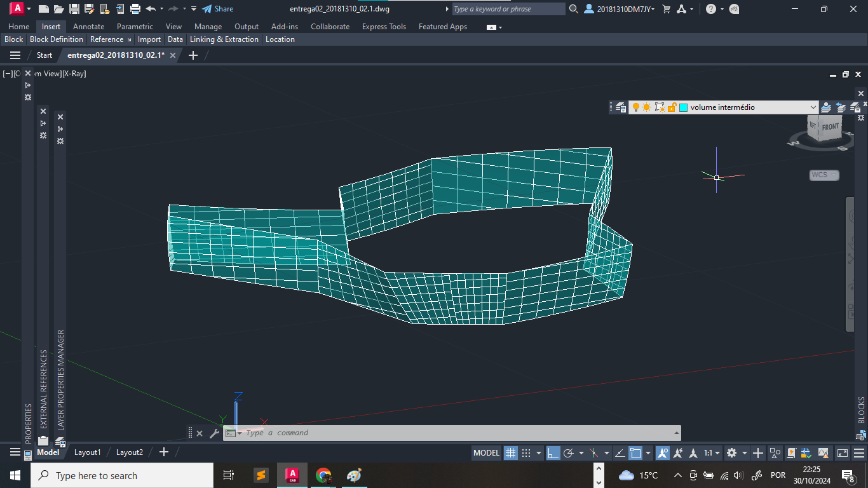Open the file tabs hamburger menu
Image resolution: width=868 pixels, height=488 pixels.
click(x=15, y=55)
